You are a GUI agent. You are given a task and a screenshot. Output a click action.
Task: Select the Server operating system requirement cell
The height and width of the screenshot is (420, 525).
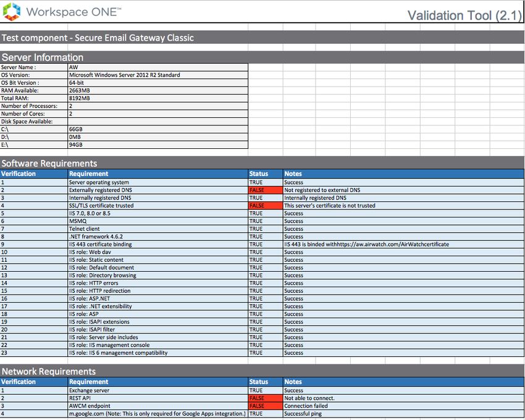coord(157,182)
